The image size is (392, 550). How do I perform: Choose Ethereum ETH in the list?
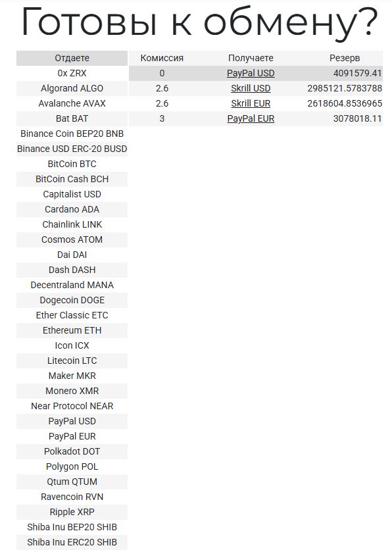pyautogui.click(x=72, y=330)
